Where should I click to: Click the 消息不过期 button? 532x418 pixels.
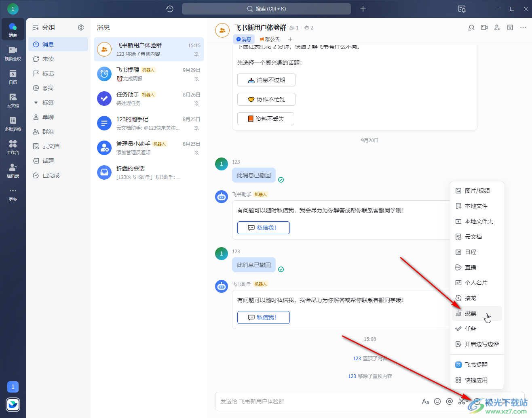(x=266, y=80)
